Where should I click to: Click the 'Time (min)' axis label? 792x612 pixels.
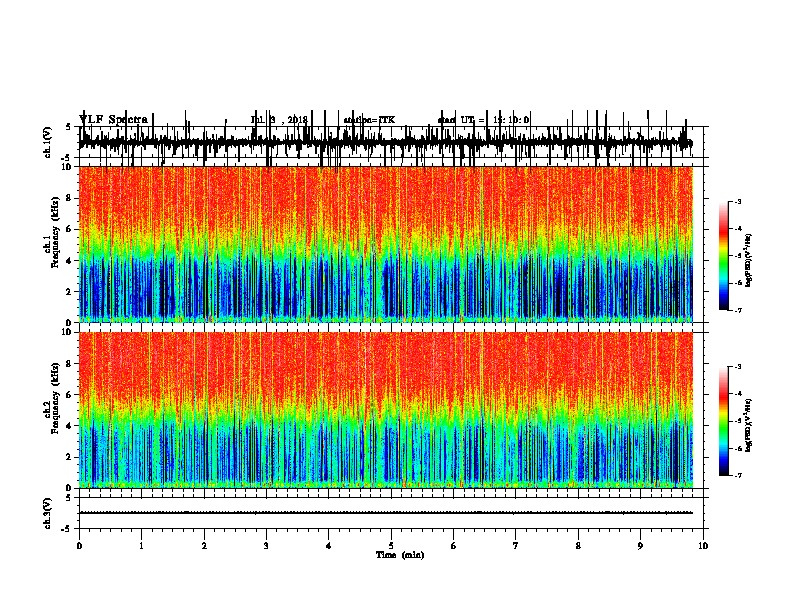point(400,555)
